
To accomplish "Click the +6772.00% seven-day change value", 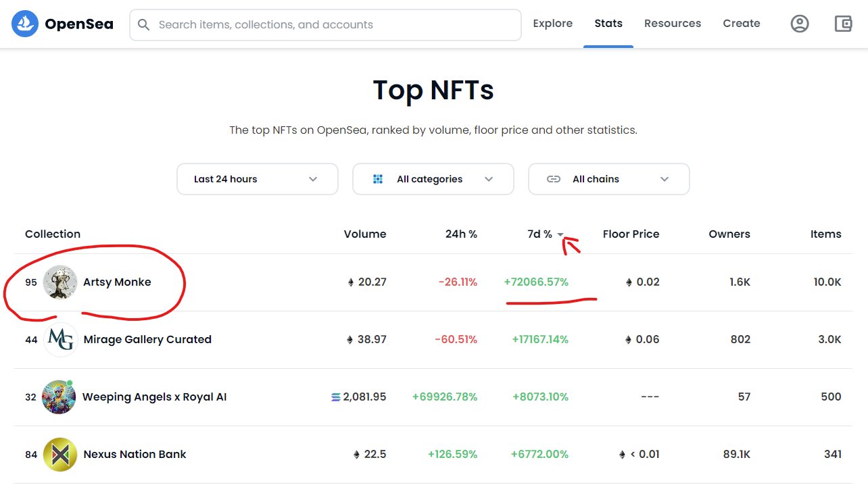I will 539,455.
